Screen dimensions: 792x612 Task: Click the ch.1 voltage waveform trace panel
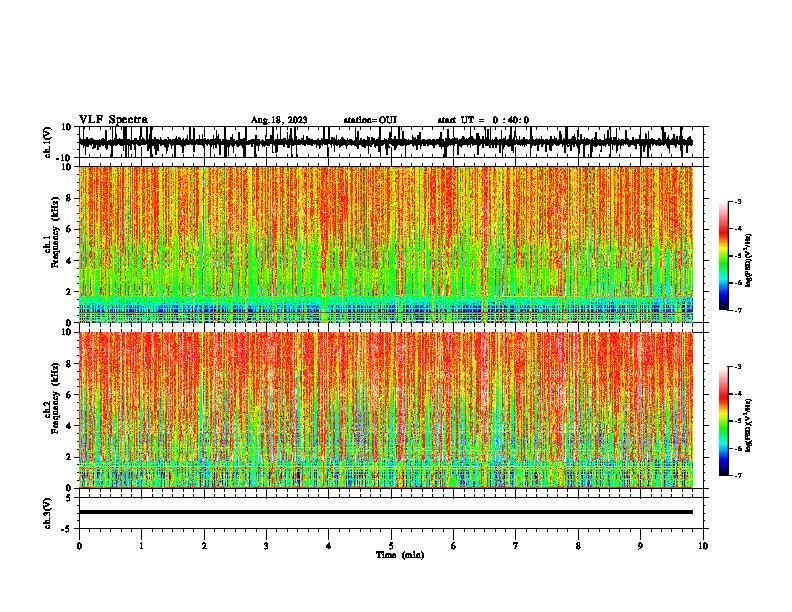(x=390, y=142)
